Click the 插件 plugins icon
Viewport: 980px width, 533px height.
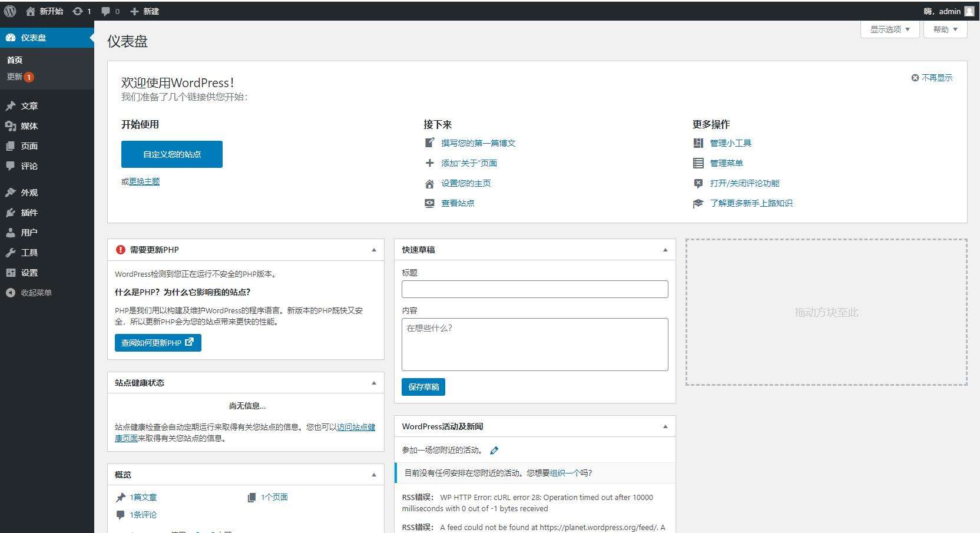point(11,213)
